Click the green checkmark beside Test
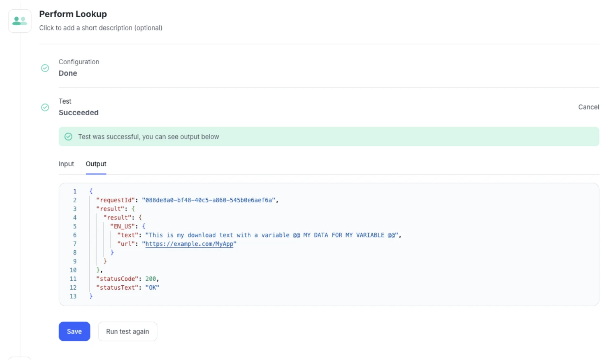This screenshot has width=612, height=364. coord(45,108)
